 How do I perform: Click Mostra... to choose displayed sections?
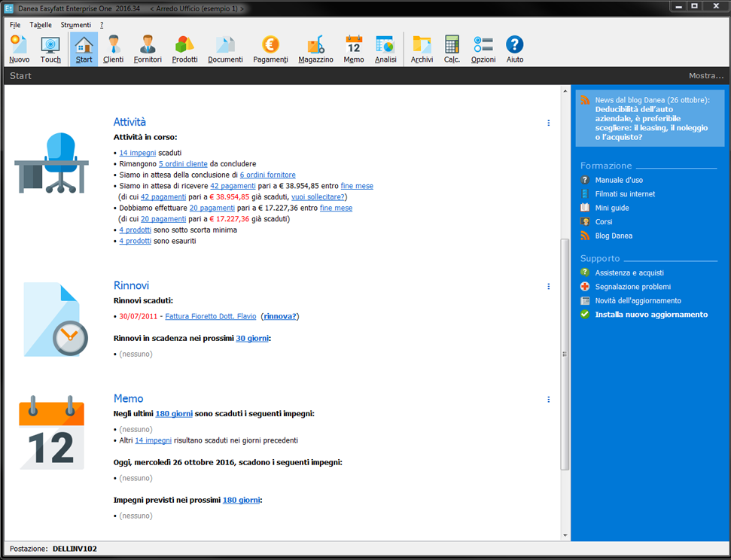[706, 75]
